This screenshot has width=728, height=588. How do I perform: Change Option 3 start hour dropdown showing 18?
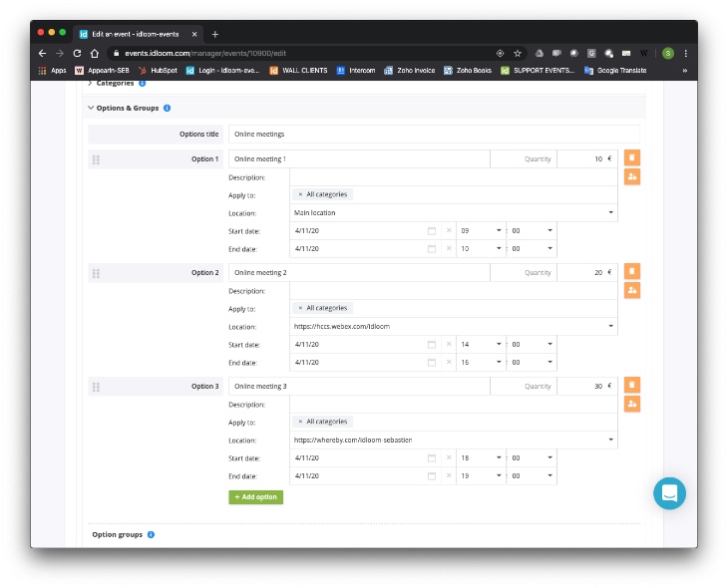pos(481,458)
